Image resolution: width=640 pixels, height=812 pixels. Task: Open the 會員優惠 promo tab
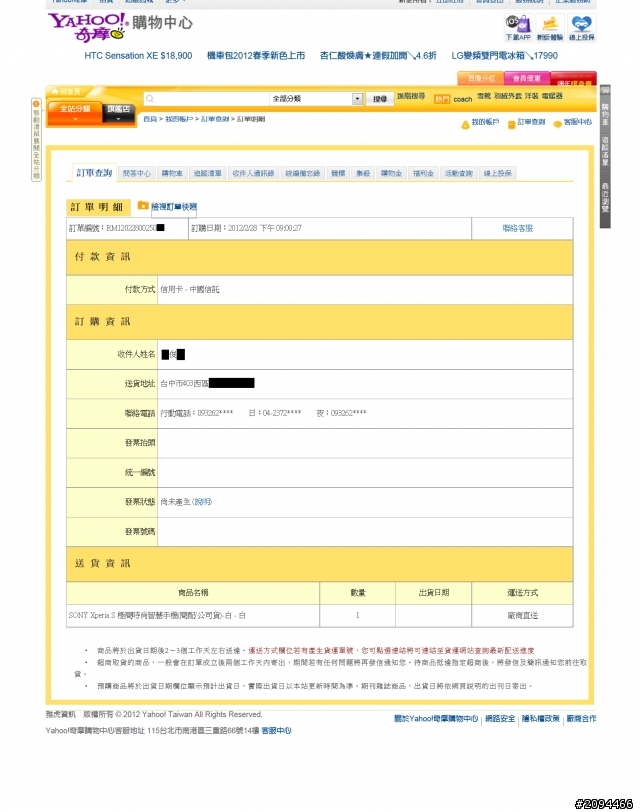(x=527, y=78)
